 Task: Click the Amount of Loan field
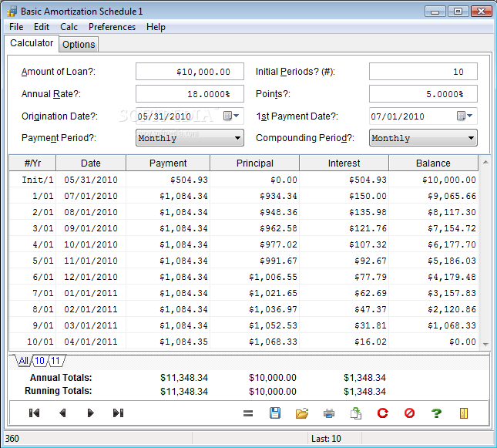point(190,72)
